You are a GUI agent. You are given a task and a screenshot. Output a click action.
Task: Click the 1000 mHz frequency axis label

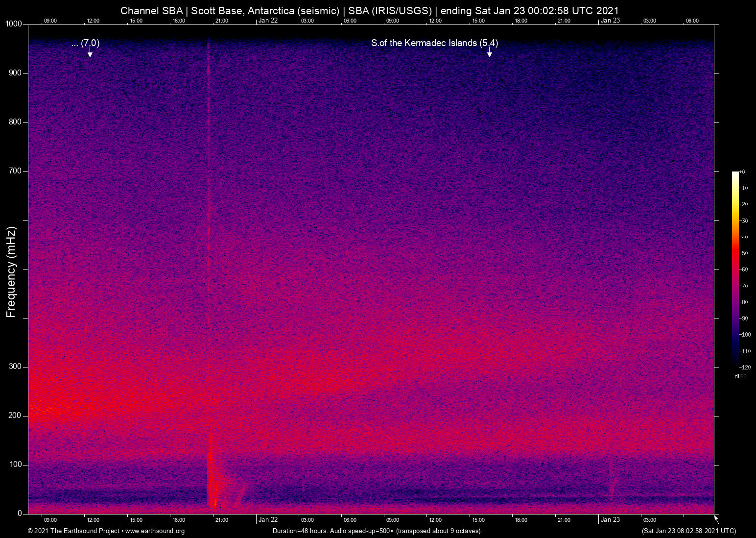pos(14,24)
